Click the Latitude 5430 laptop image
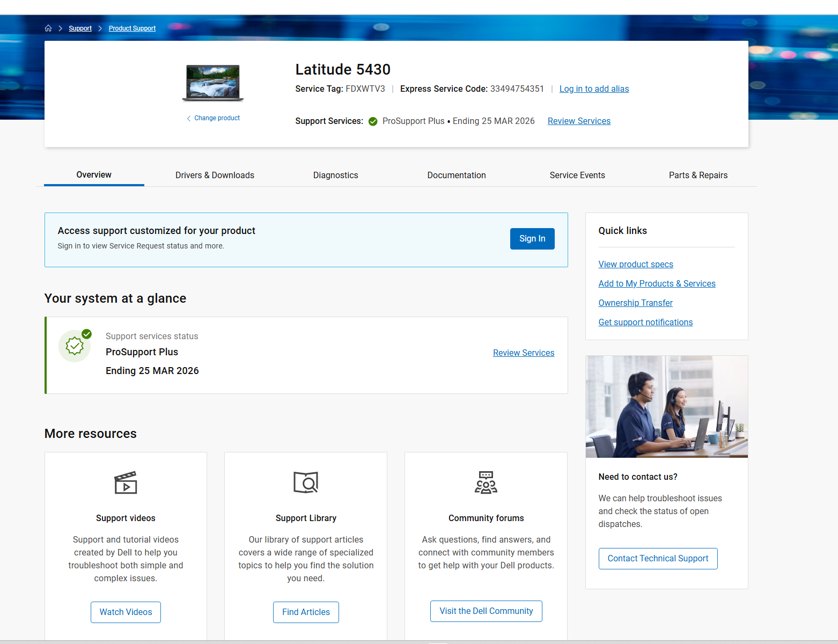 coord(213,83)
